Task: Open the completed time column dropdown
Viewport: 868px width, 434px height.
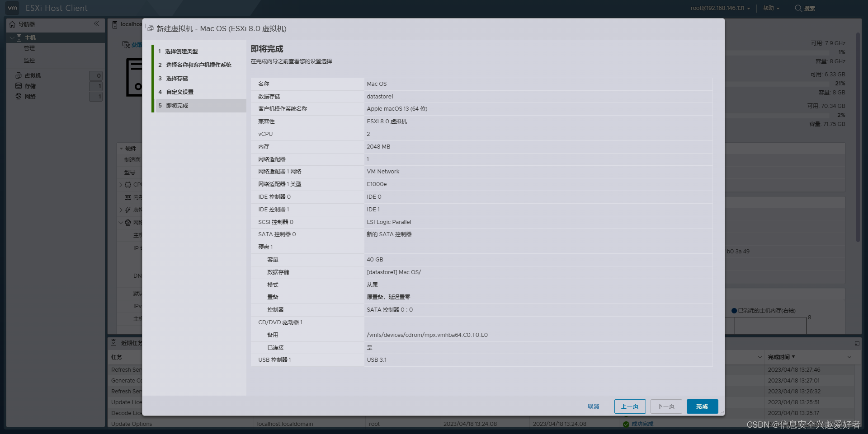Action: [x=849, y=357]
